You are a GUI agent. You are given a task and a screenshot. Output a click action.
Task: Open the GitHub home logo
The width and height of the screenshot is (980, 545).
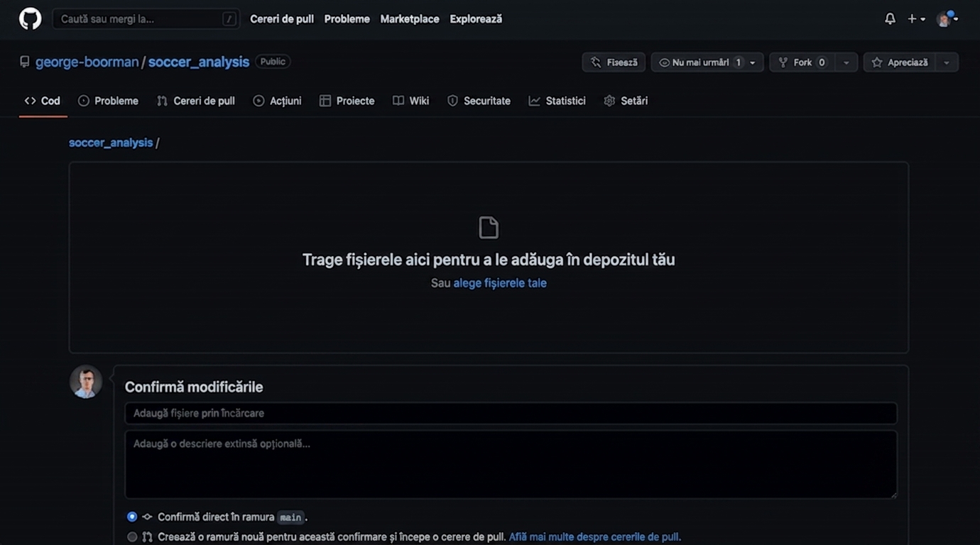tap(30, 18)
